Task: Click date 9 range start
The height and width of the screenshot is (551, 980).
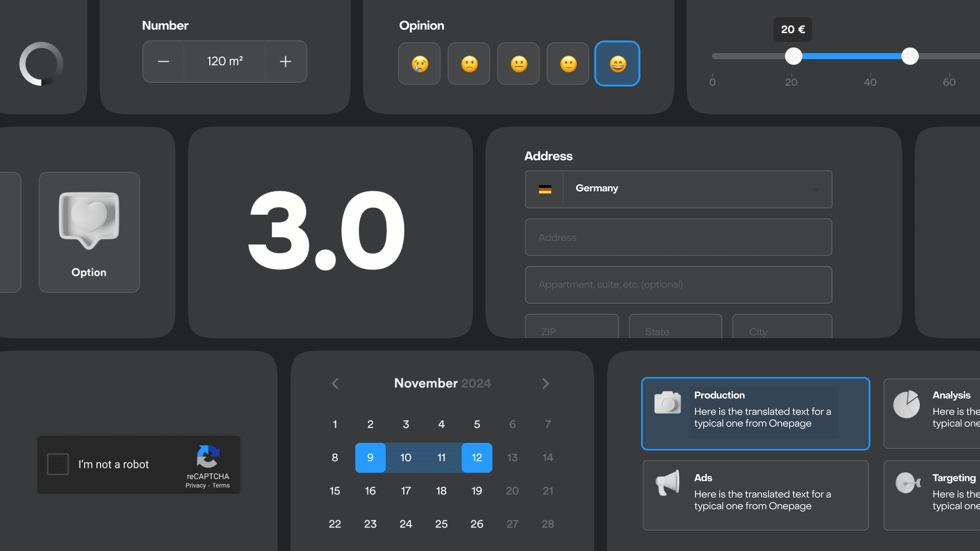Action: pyautogui.click(x=370, y=457)
